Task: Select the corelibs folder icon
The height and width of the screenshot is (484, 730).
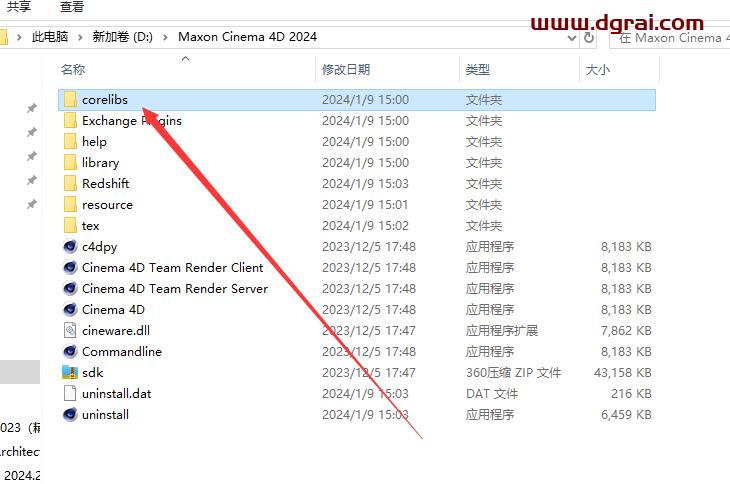Action: [70, 100]
